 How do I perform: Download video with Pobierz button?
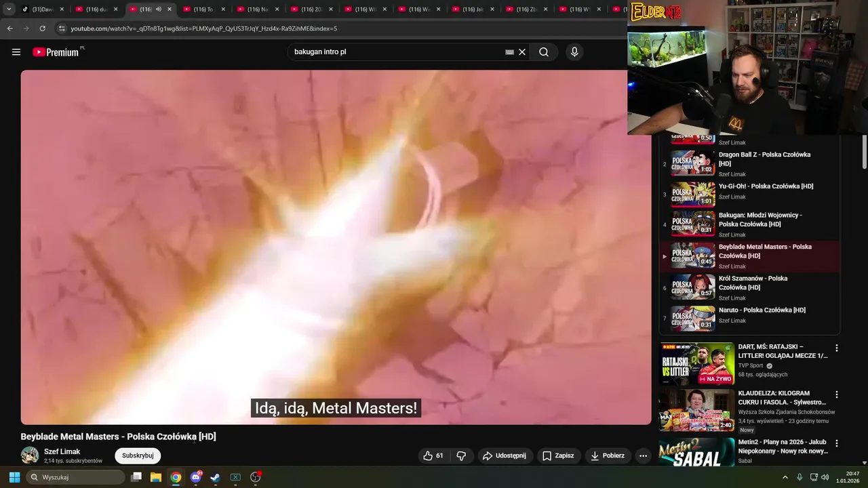[608, 455]
